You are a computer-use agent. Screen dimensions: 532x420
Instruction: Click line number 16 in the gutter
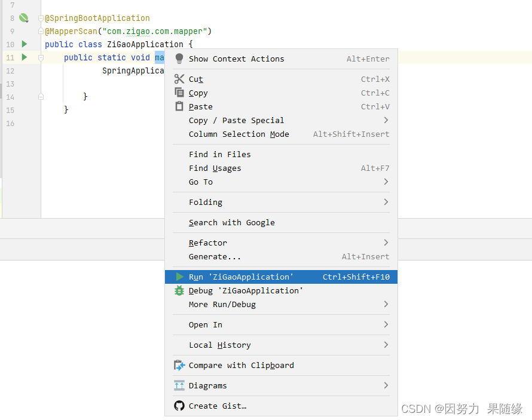point(10,124)
